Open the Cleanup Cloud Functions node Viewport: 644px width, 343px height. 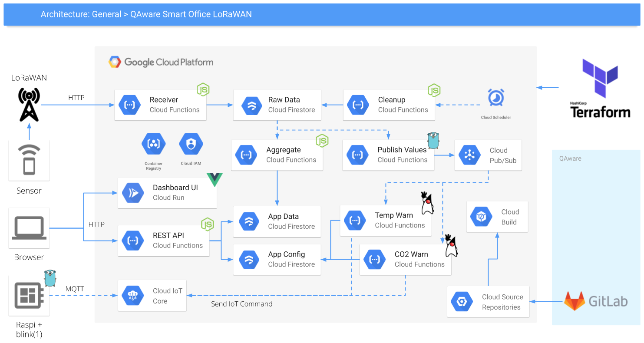pos(389,105)
